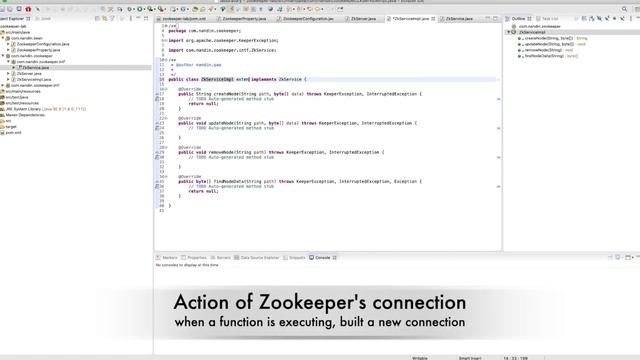Expand ZookeeperConfiguration.java in Project Explorer
Screen dimensions: 640x360
(x=8, y=44)
